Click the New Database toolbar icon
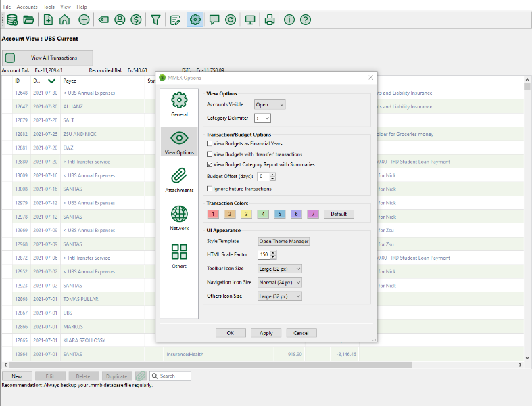This screenshot has height=406, width=532. pyautogui.click(x=12, y=20)
